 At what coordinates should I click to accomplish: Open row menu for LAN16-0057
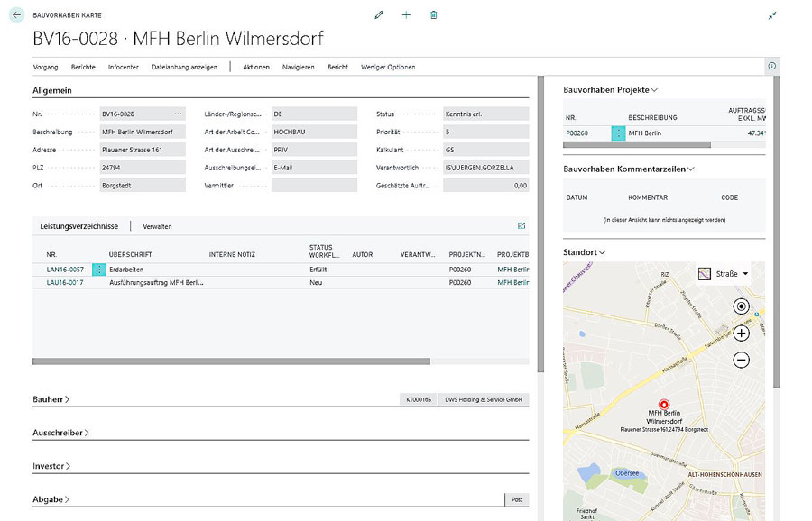pos(99,270)
